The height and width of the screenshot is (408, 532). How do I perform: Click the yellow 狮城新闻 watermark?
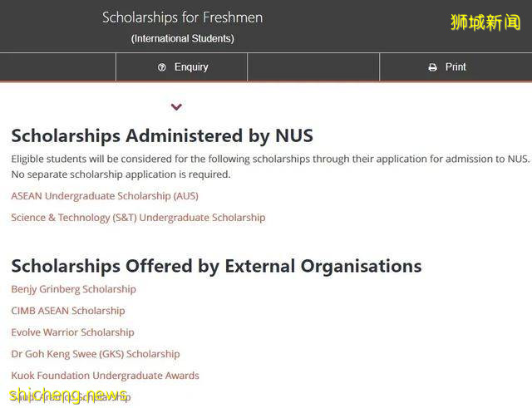pyautogui.click(x=485, y=22)
